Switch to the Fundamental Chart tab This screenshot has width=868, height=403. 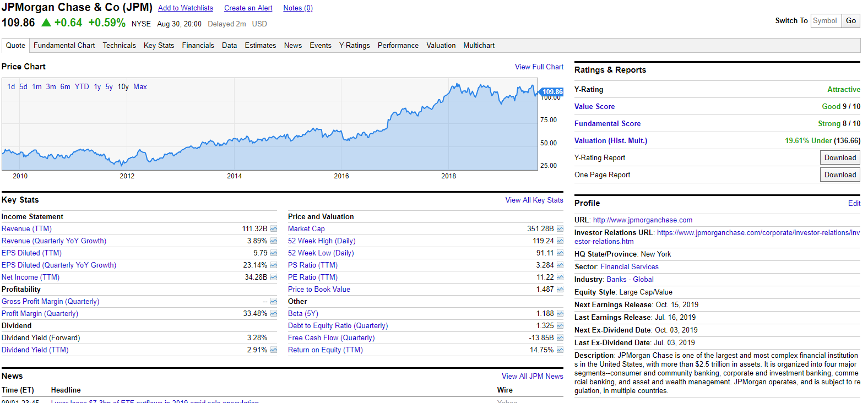pyautogui.click(x=64, y=46)
